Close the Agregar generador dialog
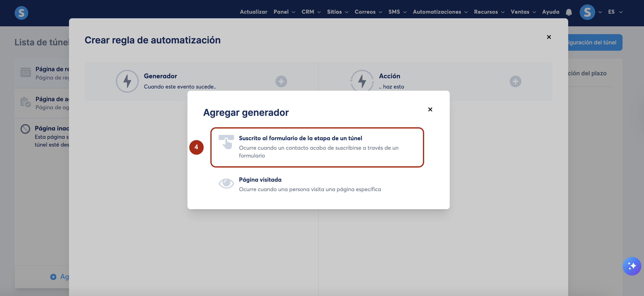This screenshot has width=644, height=296. click(x=430, y=109)
